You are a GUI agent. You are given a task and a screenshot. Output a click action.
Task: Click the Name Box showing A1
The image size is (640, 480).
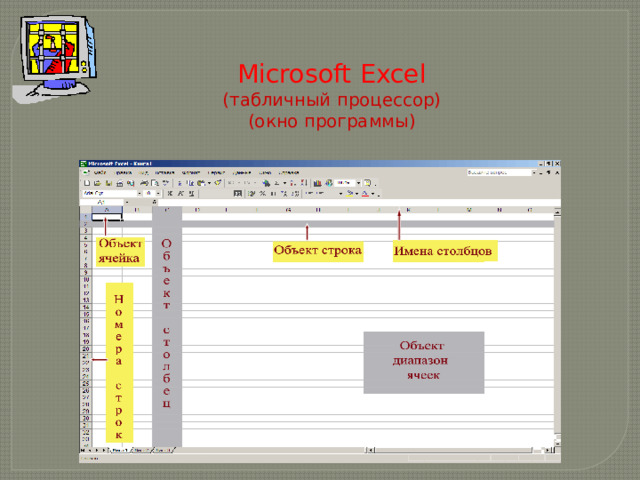[102, 202]
